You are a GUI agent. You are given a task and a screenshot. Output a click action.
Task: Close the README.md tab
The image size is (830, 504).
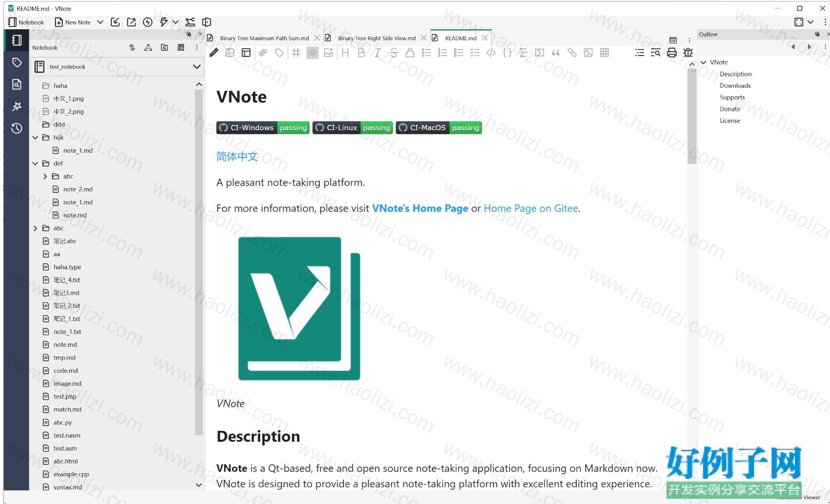coord(485,38)
